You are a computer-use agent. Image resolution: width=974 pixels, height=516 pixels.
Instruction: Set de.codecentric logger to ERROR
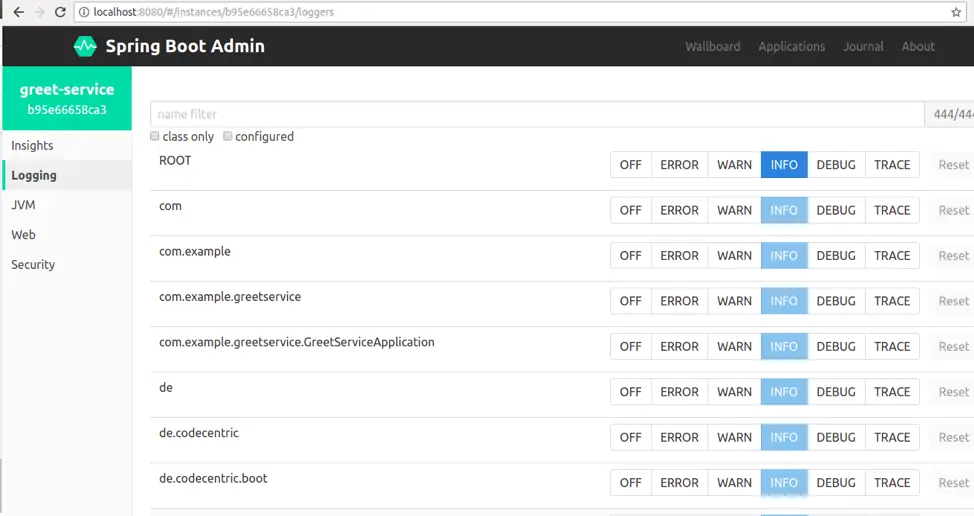pyautogui.click(x=680, y=437)
